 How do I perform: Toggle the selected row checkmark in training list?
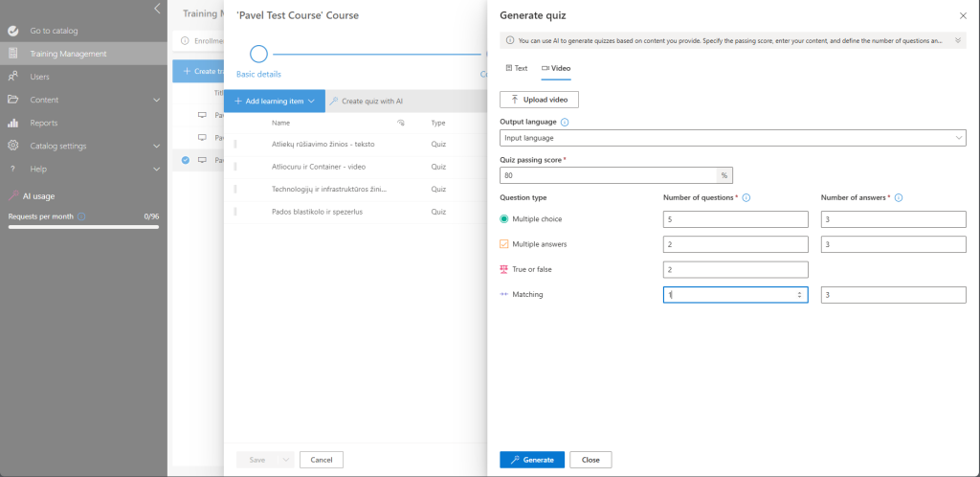pos(185,161)
